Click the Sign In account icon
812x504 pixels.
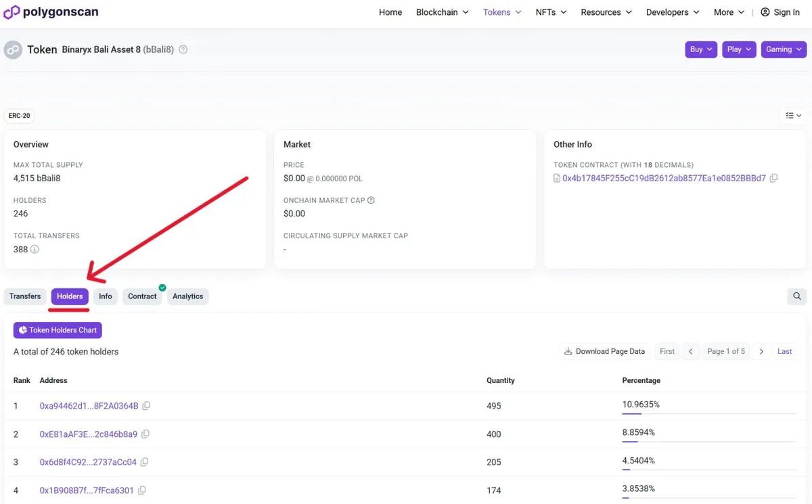coord(764,12)
